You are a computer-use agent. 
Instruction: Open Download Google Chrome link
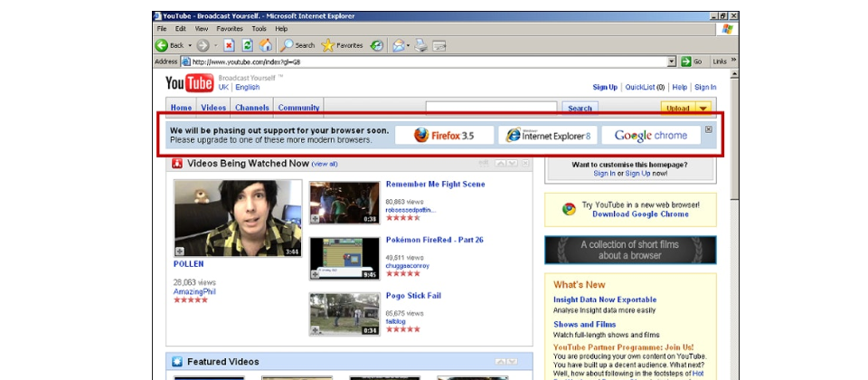coord(640,214)
